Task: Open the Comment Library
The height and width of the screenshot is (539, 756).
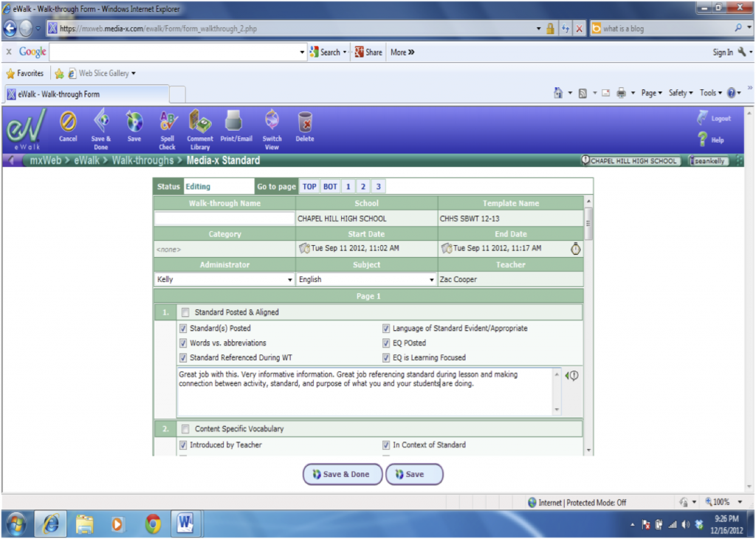Action: click(x=199, y=122)
